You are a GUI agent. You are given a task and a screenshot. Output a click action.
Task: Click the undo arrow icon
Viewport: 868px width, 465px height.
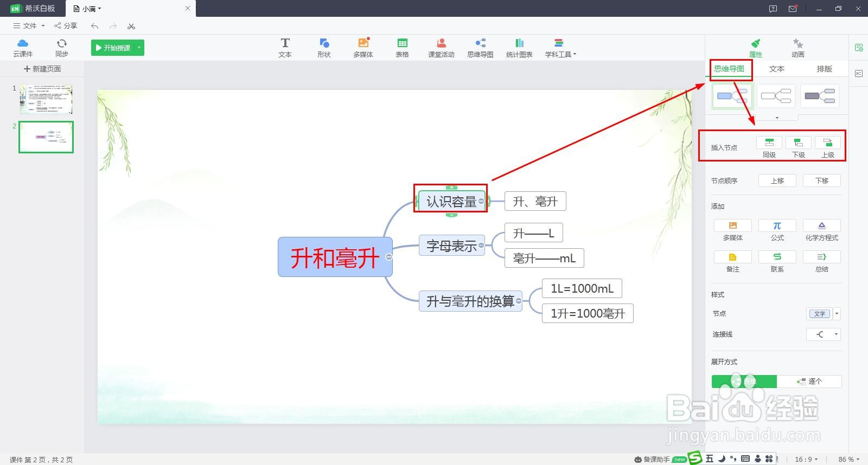click(x=95, y=25)
